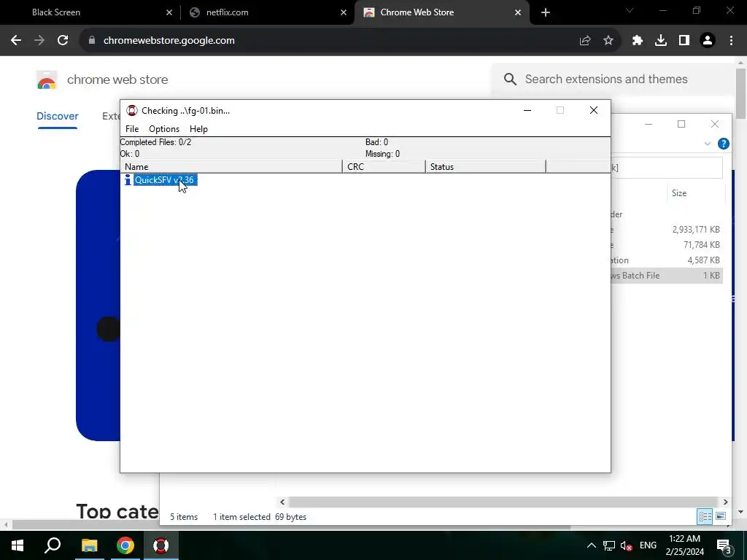The width and height of the screenshot is (747, 560).
Task: Open File Explorer from the taskbar
Action: [x=89, y=545]
